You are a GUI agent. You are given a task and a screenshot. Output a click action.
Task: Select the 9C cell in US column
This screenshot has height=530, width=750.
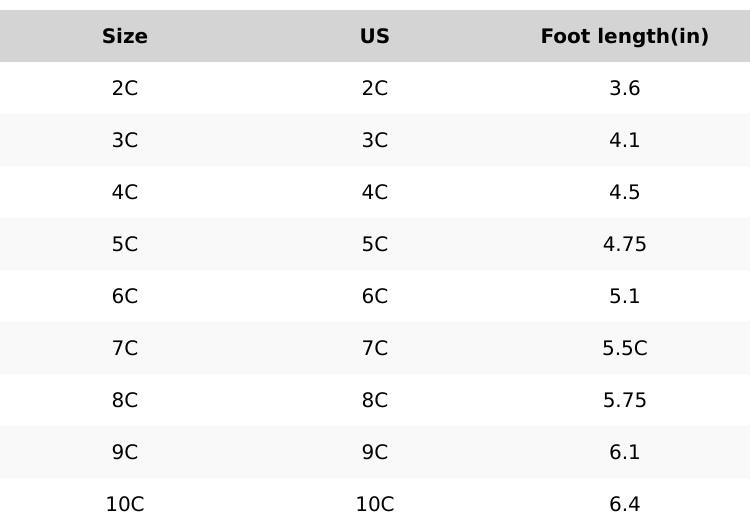click(375, 452)
